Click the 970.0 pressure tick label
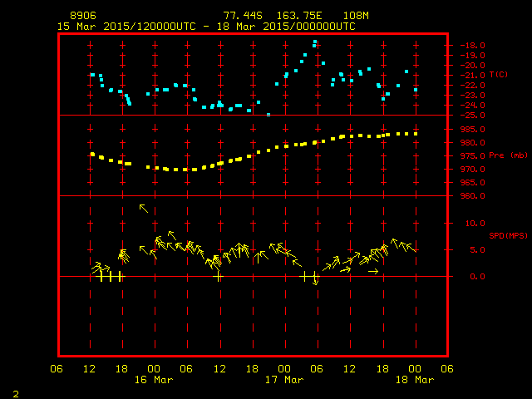The width and height of the screenshot is (532, 399). [473, 170]
